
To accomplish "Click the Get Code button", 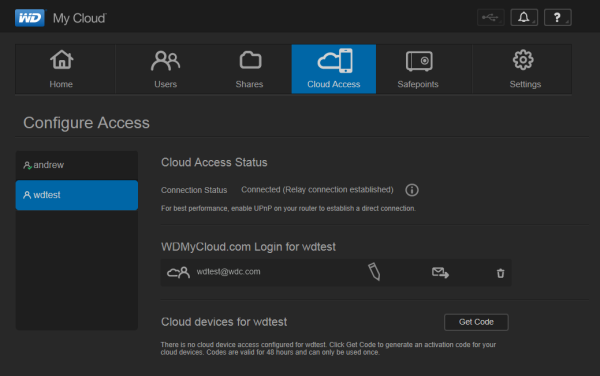I will pyautogui.click(x=476, y=322).
